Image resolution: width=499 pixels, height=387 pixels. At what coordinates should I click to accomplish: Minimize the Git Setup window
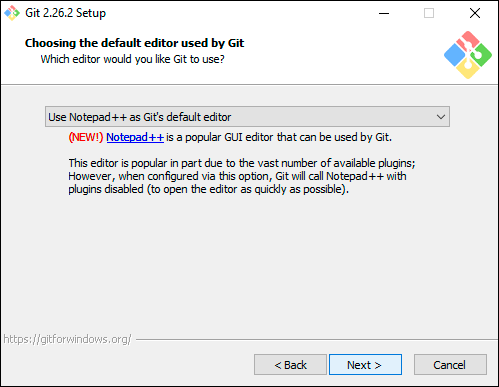coord(384,13)
